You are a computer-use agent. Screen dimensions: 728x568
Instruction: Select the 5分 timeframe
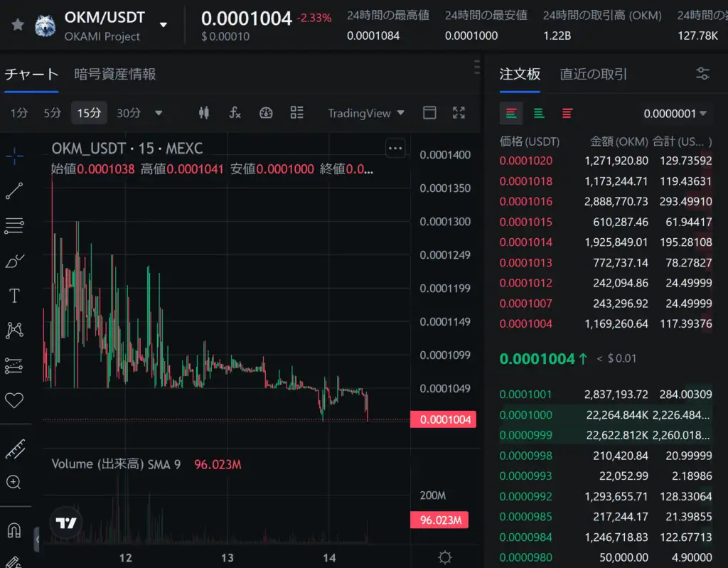[x=52, y=113]
